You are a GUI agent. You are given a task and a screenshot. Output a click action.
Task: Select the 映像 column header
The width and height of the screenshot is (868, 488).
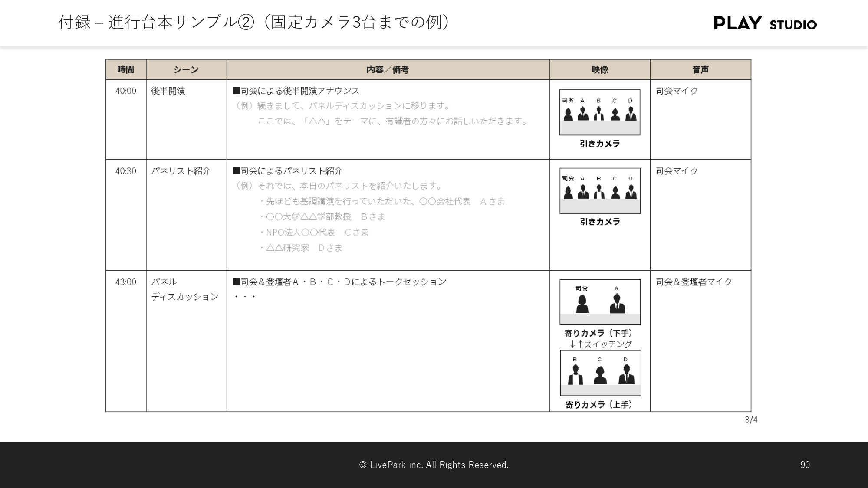click(599, 69)
